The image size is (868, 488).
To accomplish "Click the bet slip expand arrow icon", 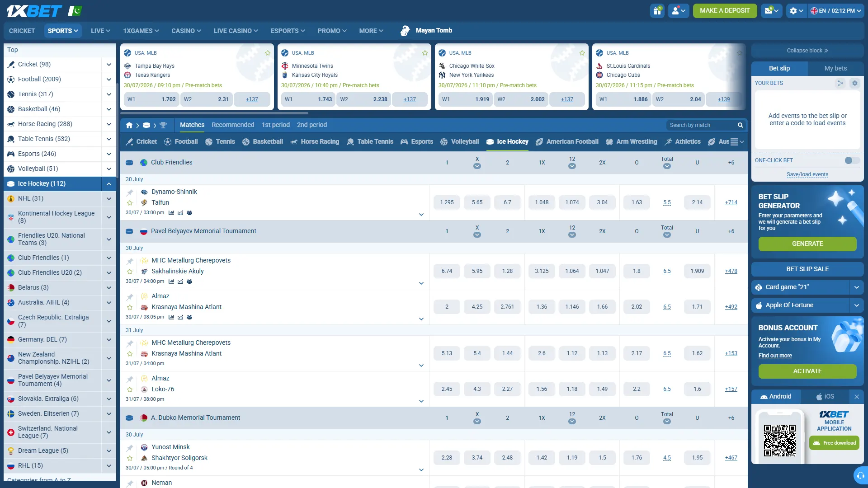I will pos(840,83).
